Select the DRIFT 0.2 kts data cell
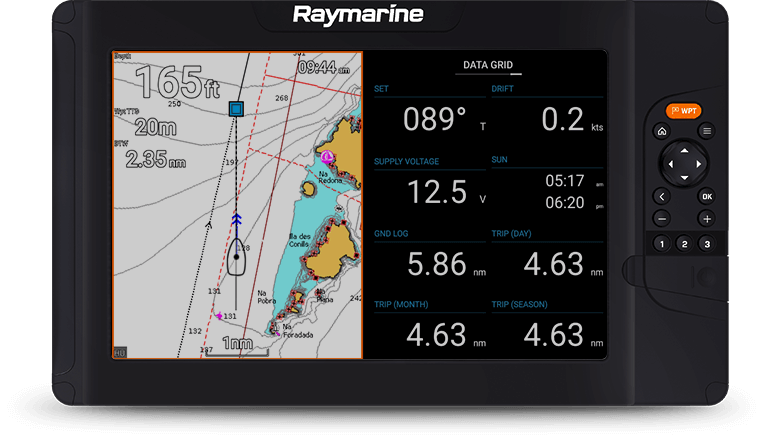 (x=547, y=113)
